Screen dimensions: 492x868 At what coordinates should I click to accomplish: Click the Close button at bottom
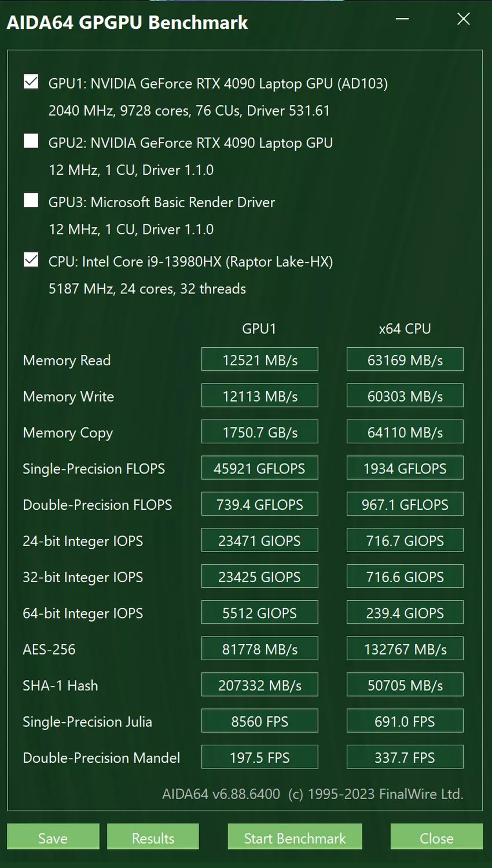coord(436,838)
